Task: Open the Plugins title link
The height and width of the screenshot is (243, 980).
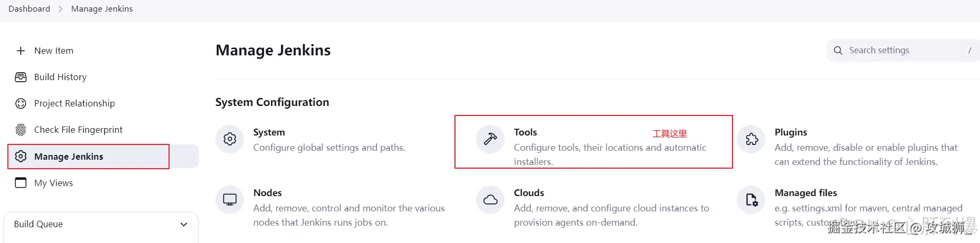Action: 790,132
